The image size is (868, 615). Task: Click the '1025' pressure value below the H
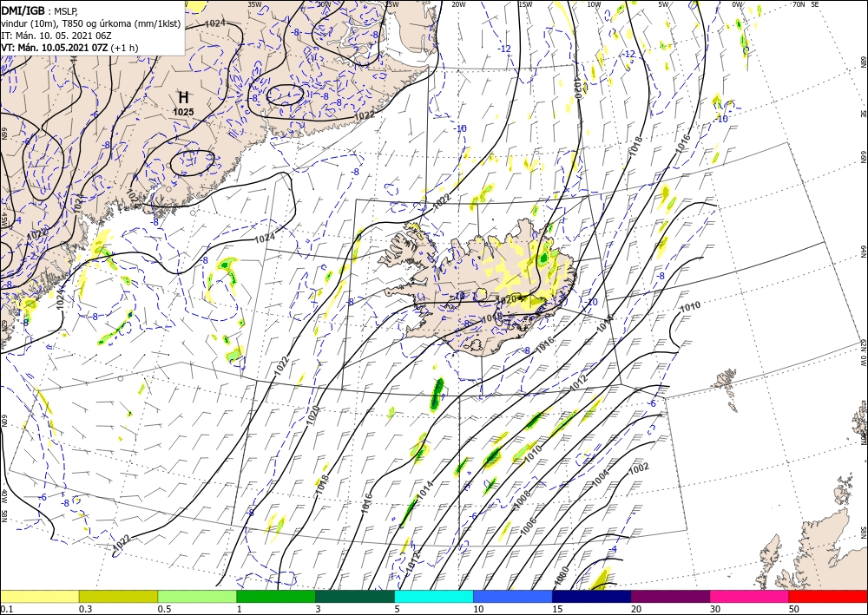point(183,112)
